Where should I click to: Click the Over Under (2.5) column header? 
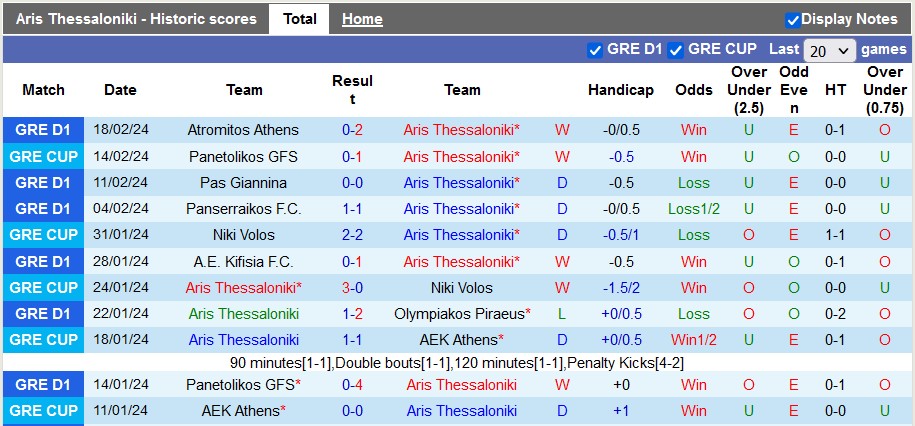pyautogui.click(x=749, y=90)
